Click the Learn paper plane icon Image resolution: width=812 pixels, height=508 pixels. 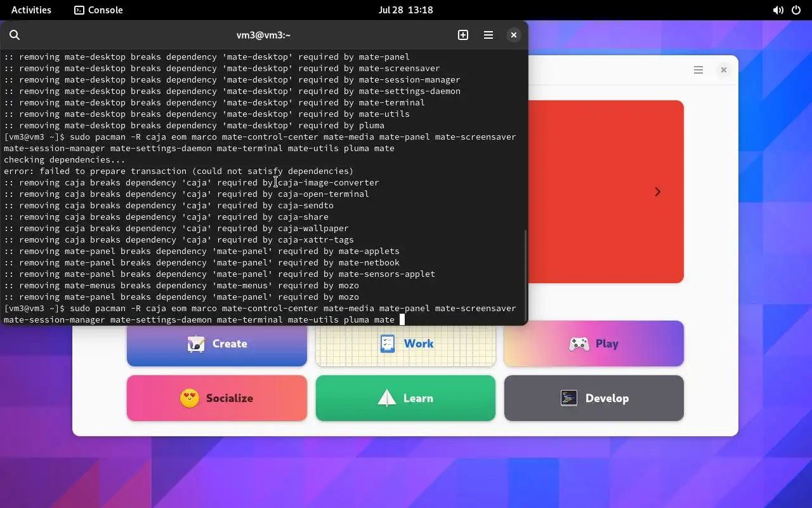387,398
